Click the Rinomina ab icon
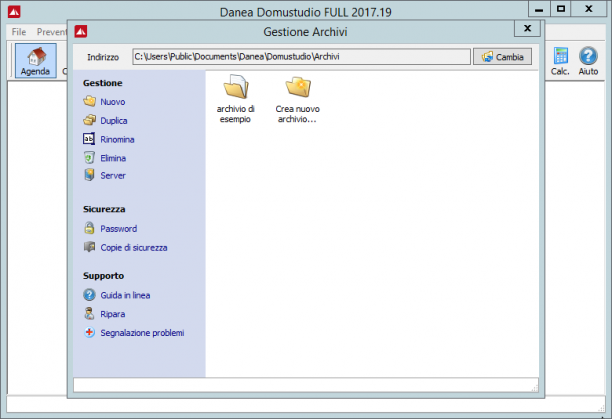The width and height of the screenshot is (612, 419). click(89, 139)
